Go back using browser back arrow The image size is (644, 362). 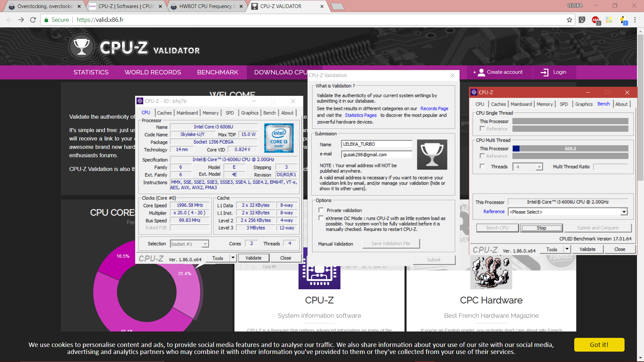[9, 20]
